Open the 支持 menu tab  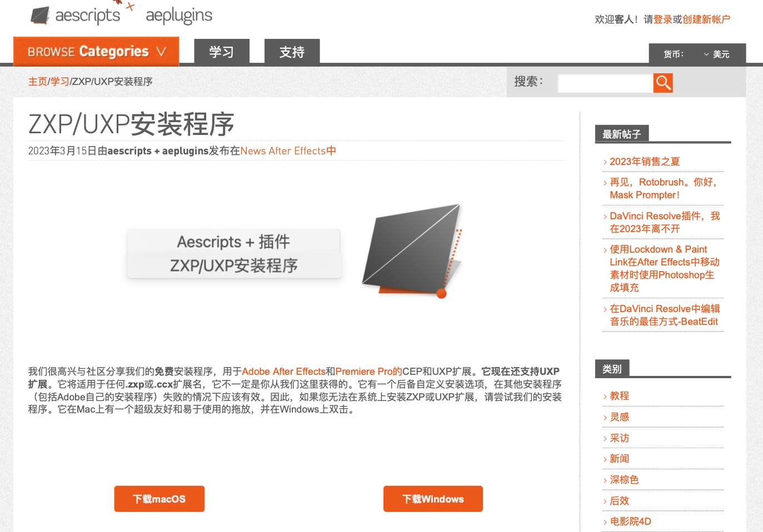292,52
